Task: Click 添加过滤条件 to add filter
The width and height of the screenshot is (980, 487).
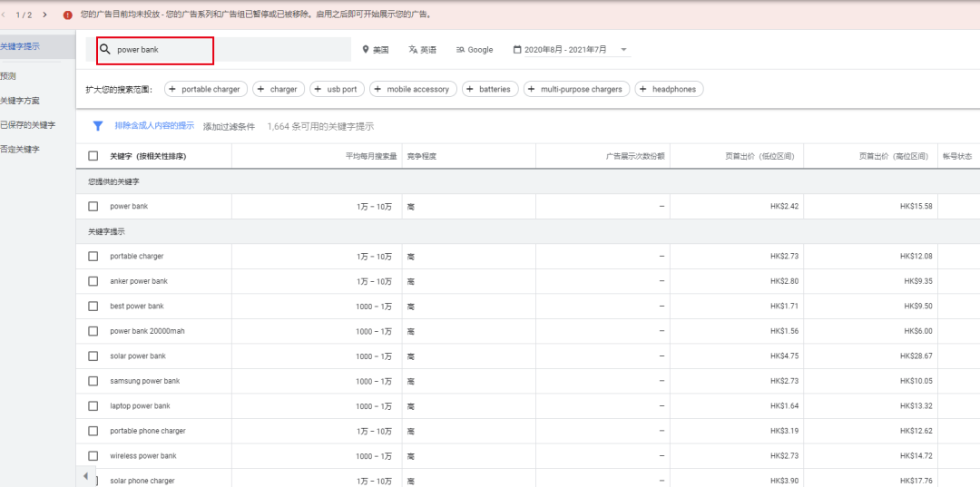Action: point(229,126)
